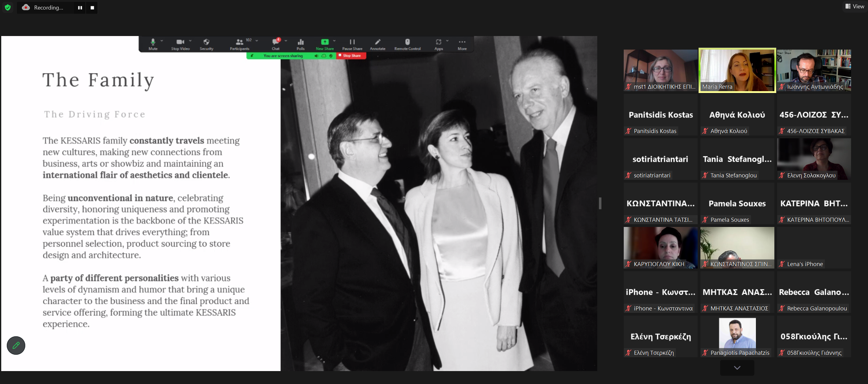The width and height of the screenshot is (868, 384).
Task: Select the Tania Stefanoglou tile
Action: point(737,159)
